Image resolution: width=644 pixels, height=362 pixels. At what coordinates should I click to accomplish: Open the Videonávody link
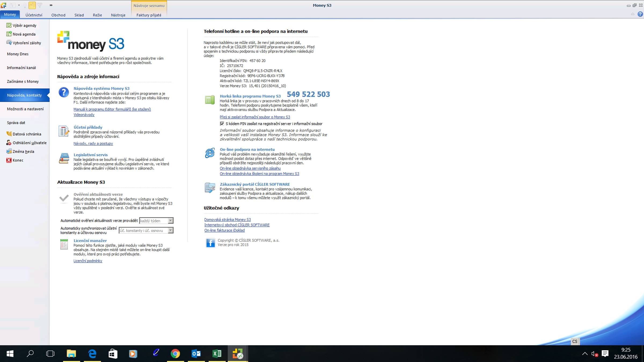click(84, 115)
